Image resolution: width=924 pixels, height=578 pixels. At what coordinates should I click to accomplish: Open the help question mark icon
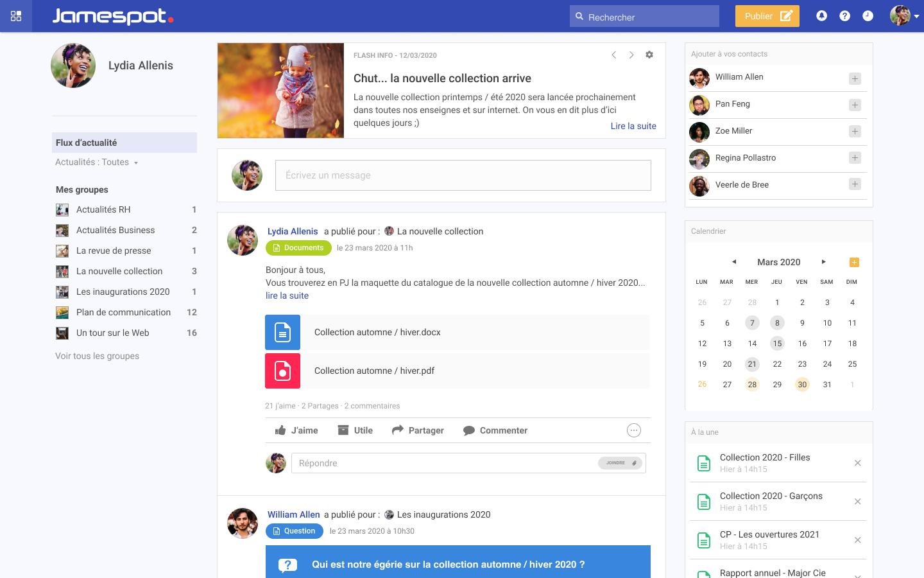(x=844, y=16)
